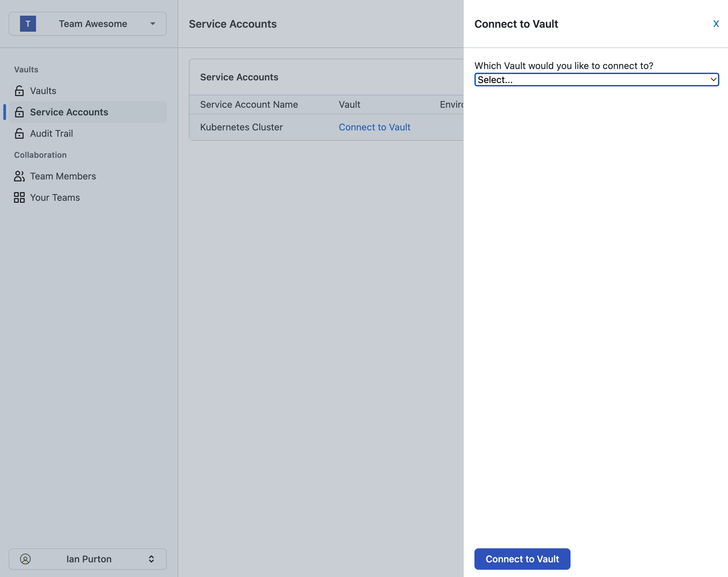The image size is (728, 577).
Task: Click the Service Accounts unlocked padlock icon
Action: coord(19,112)
